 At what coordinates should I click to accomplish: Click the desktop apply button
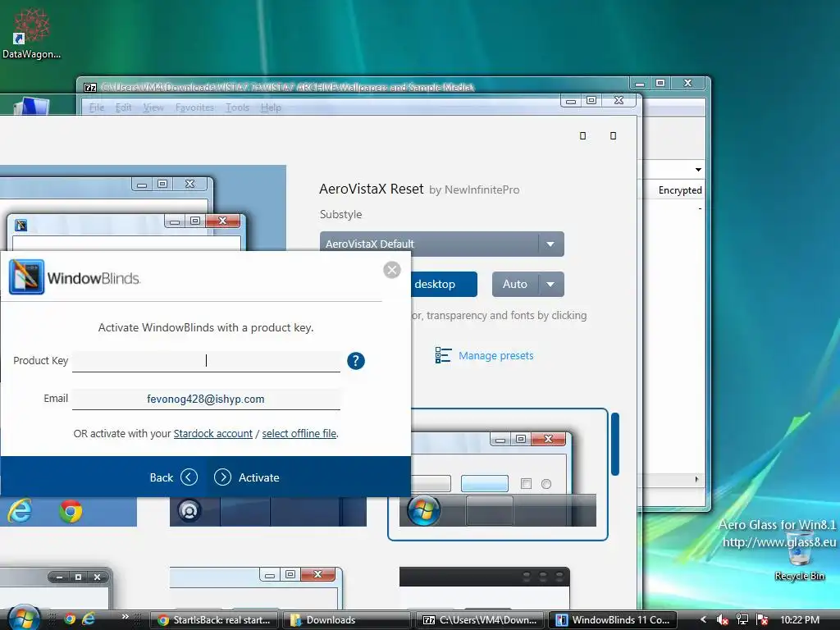pos(444,284)
